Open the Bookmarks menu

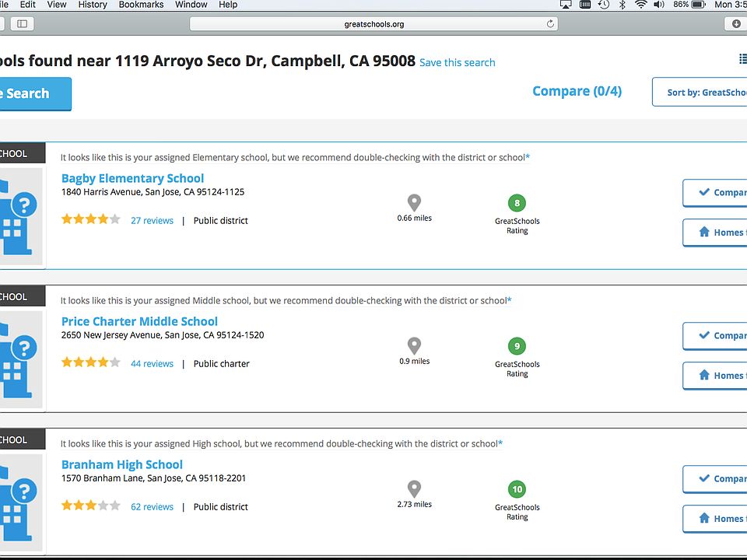141,5
